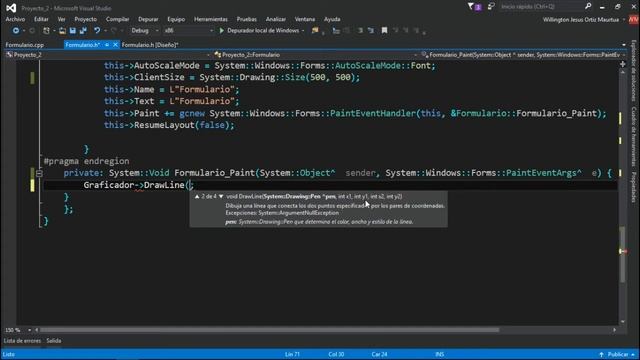
Task: Open the Herramientas menu
Action: click(x=211, y=19)
